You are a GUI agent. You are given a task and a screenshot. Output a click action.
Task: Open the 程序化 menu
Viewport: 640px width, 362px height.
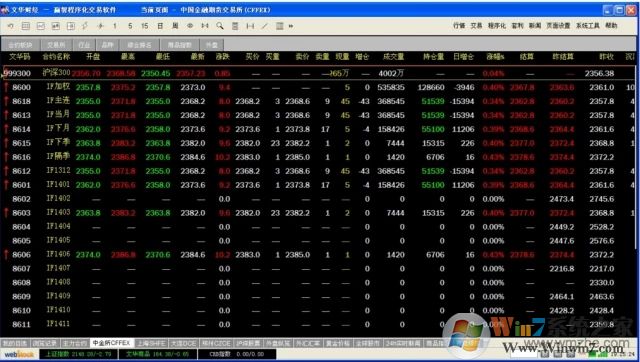pos(497,26)
